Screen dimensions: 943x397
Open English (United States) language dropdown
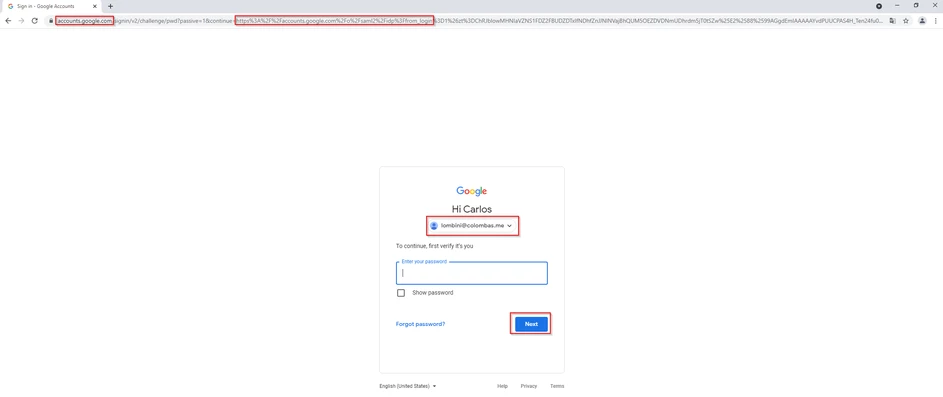[x=408, y=386]
